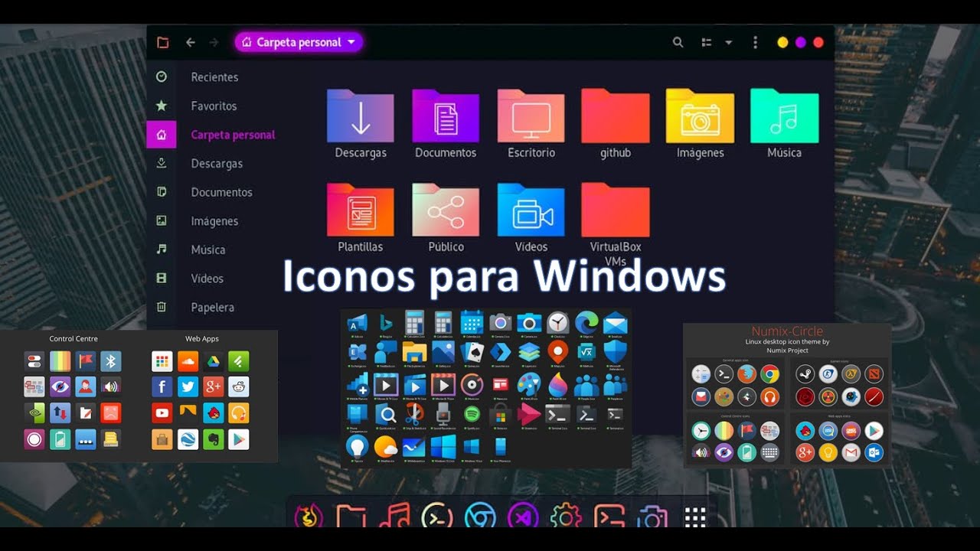Select Música in the sidebar
This screenshot has width=980, height=551.
(208, 249)
